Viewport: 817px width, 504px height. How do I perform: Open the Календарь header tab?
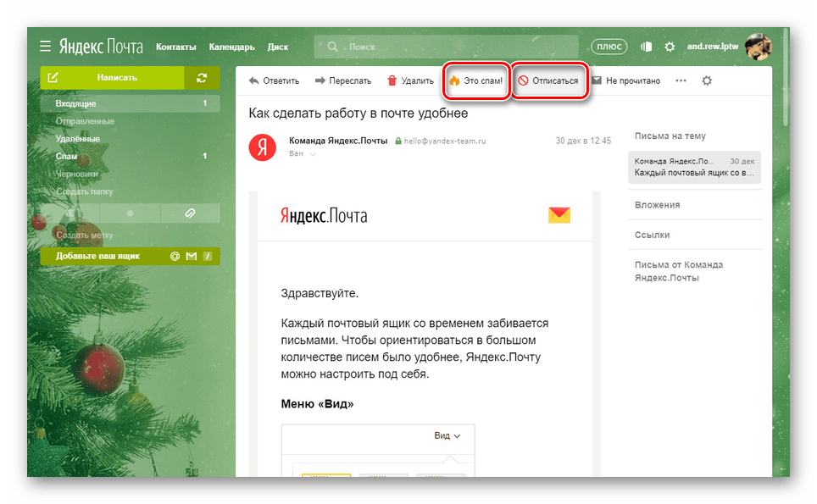(x=231, y=47)
